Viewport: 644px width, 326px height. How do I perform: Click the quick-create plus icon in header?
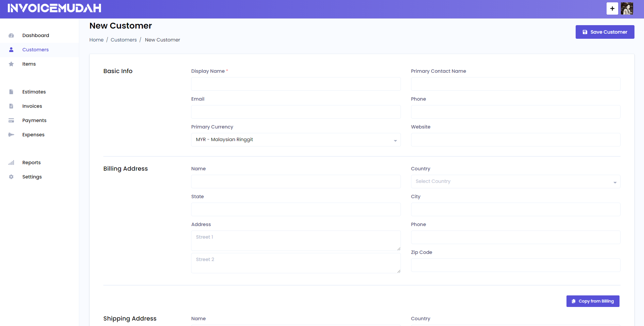pyautogui.click(x=612, y=8)
